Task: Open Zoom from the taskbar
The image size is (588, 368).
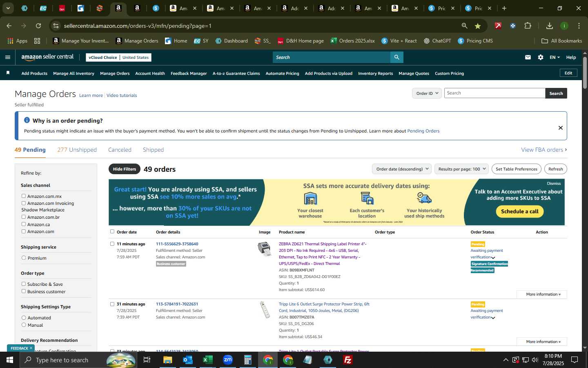Action: pyautogui.click(x=228, y=360)
